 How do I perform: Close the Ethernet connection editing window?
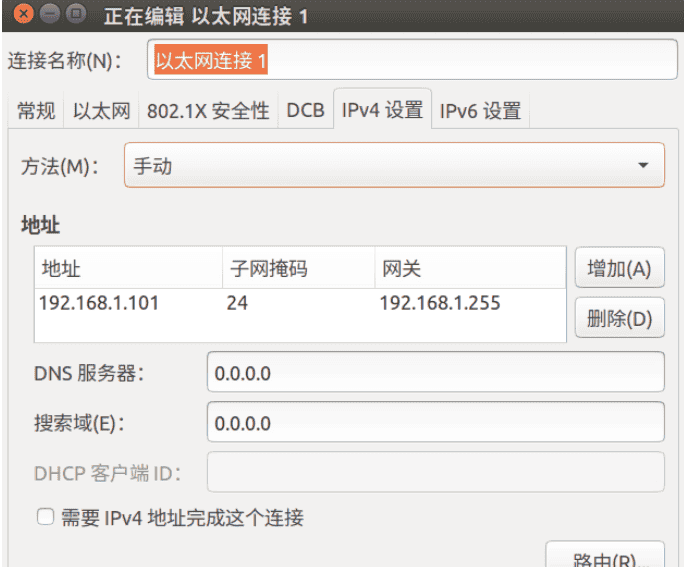pyautogui.click(x=24, y=14)
